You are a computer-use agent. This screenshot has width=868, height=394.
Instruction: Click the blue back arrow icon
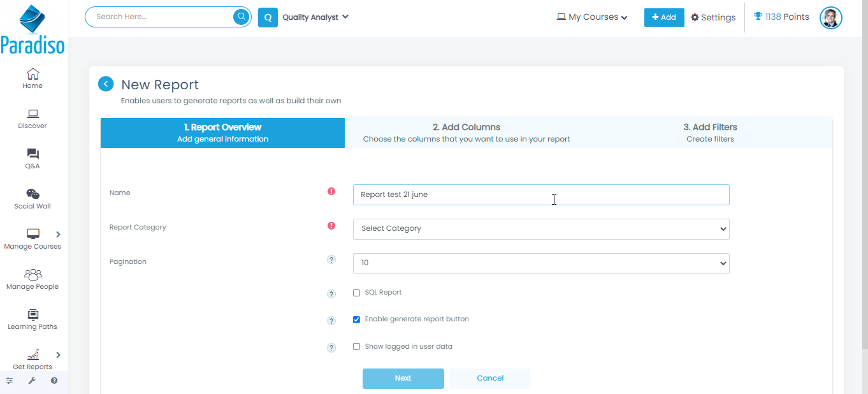(106, 84)
